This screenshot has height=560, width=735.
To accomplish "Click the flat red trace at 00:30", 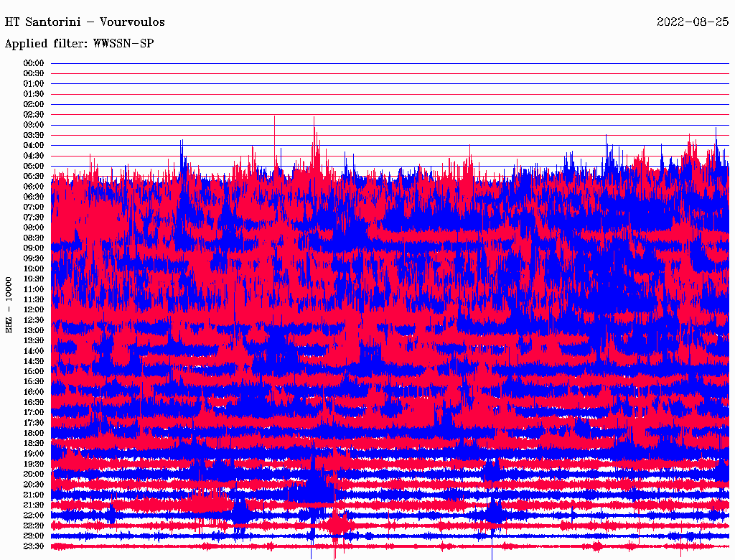I will (388, 73).
